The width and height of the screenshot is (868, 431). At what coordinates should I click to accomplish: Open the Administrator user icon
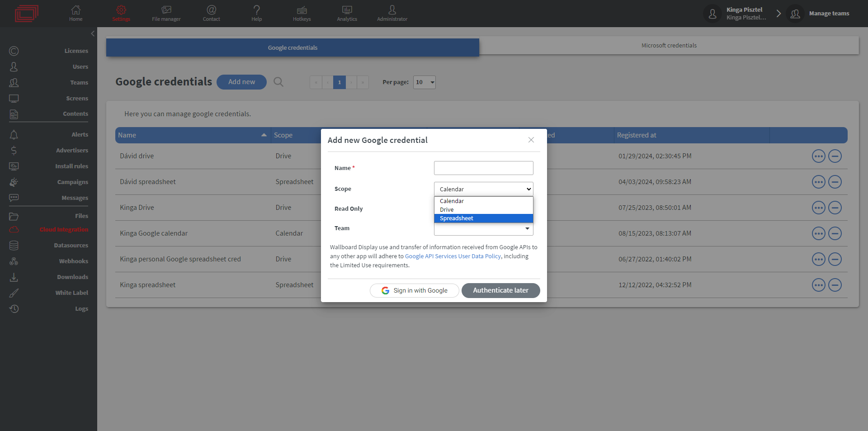[x=392, y=10]
